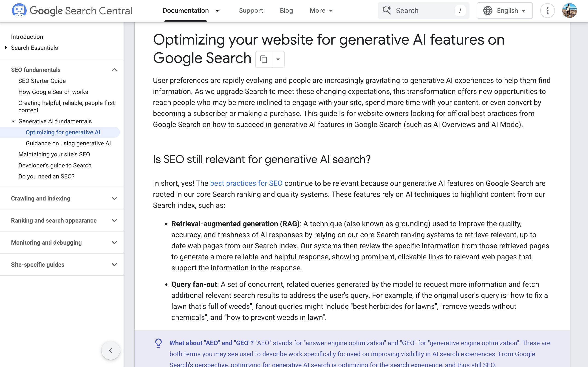This screenshot has width=588, height=367.
Task: Open the Introduction sidebar link
Action: (x=27, y=37)
